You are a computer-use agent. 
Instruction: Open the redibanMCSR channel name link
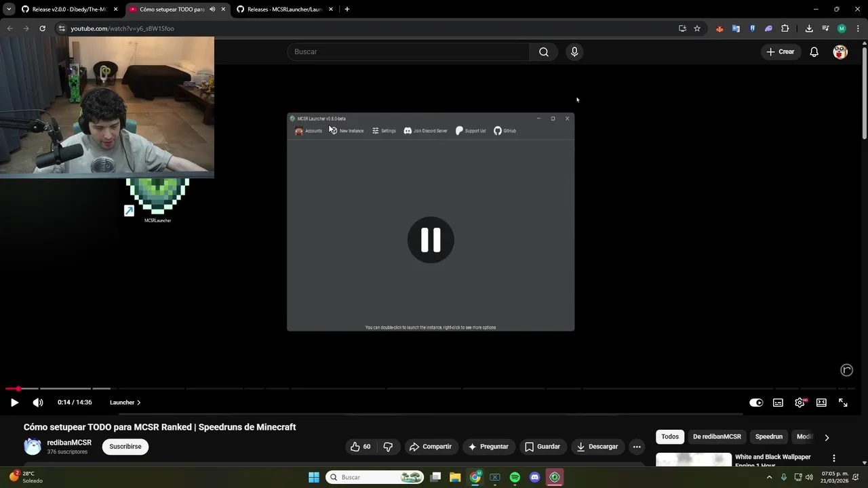[x=69, y=443]
